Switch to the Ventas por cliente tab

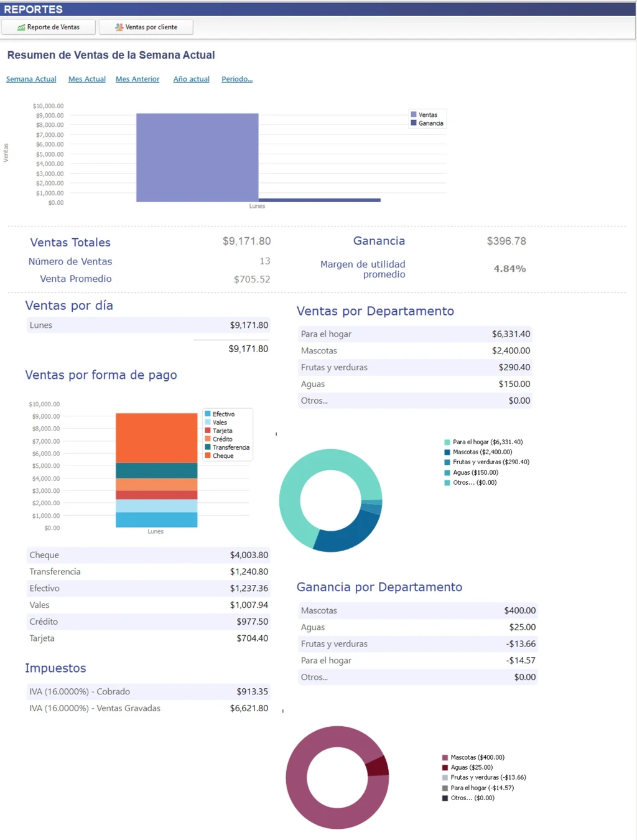coord(146,27)
